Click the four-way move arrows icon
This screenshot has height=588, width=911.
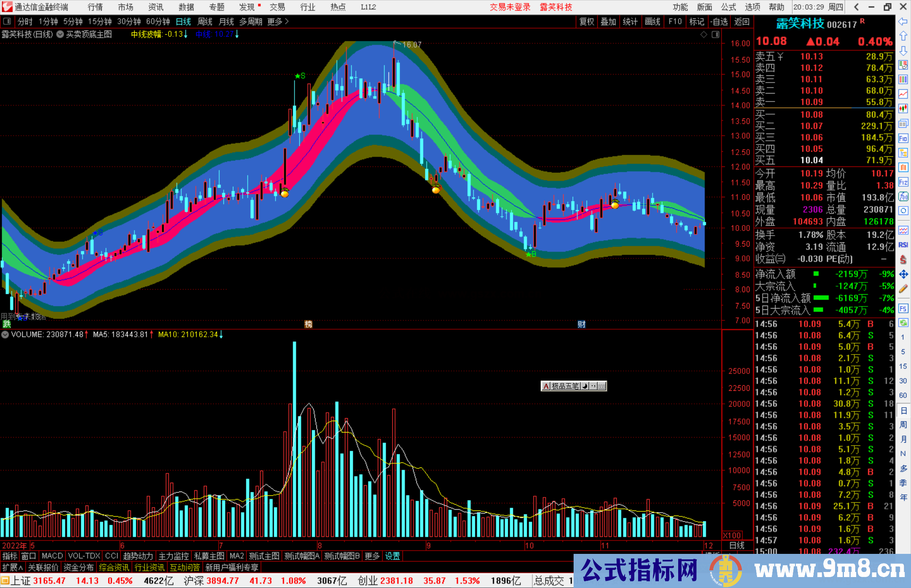pos(903,274)
